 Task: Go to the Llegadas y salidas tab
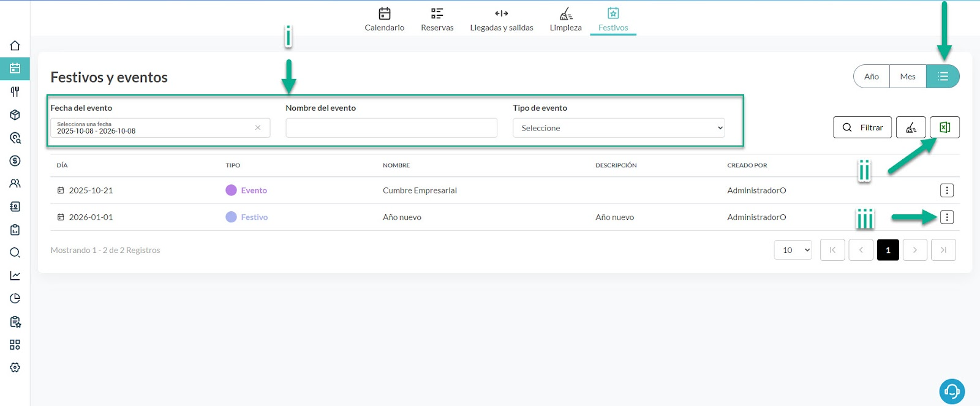502,20
